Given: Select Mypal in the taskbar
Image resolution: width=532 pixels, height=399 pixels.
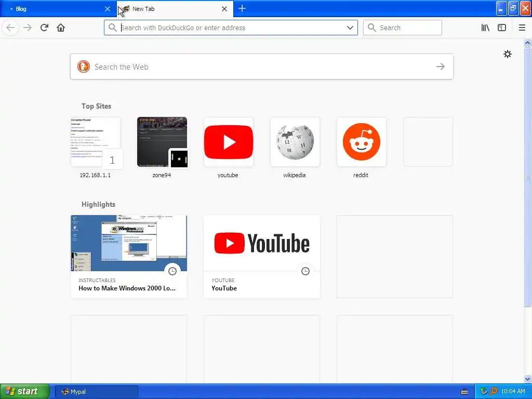Looking at the screenshot, I should coord(97,392).
